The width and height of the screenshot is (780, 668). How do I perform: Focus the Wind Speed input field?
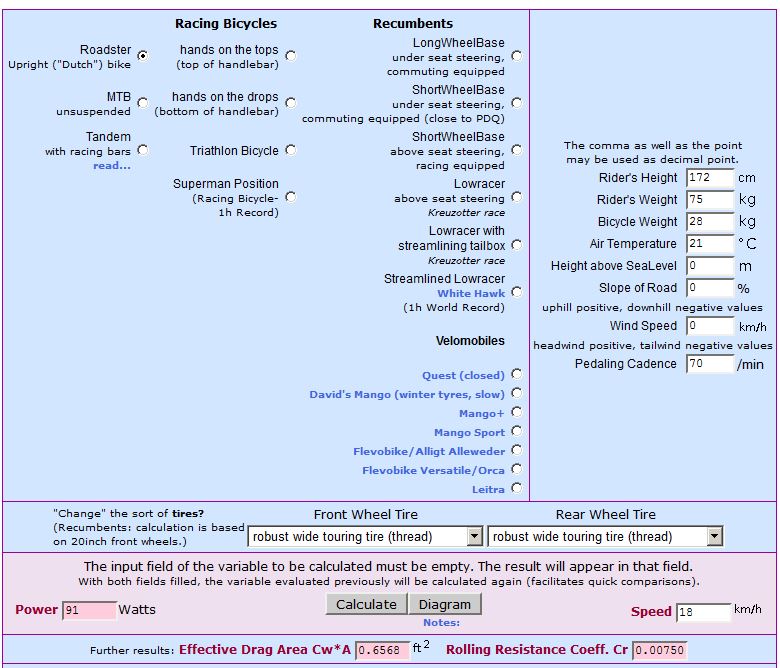pyautogui.click(x=710, y=326)
